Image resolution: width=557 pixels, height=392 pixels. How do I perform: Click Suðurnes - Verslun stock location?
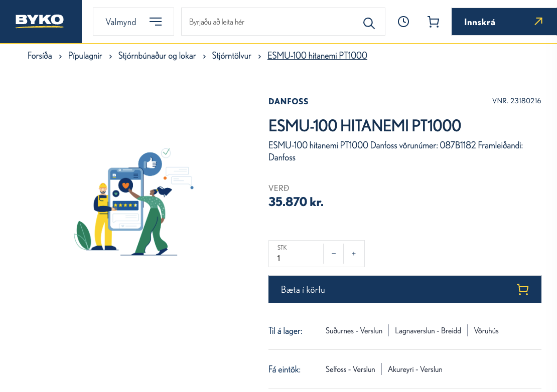point(354,331)
